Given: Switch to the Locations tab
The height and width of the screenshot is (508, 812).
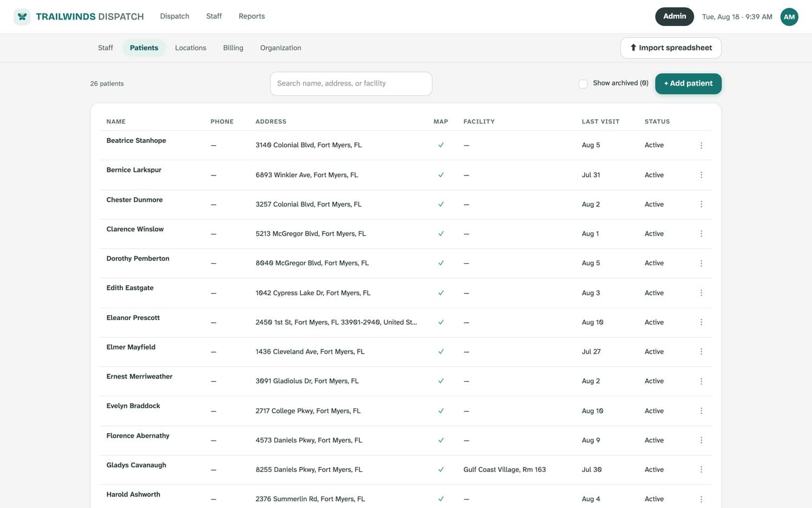Looking at the screenshot, I should pyautogui.click(x=191, y=48).
